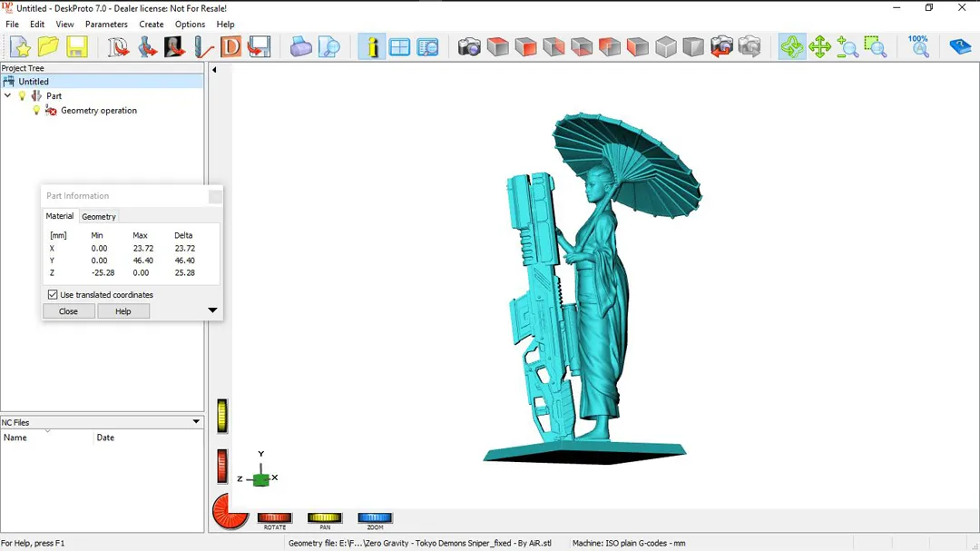This screenshot has height=551, width=980.
Task: Expand Part Information with the black triangle
Action: point(212,310)
